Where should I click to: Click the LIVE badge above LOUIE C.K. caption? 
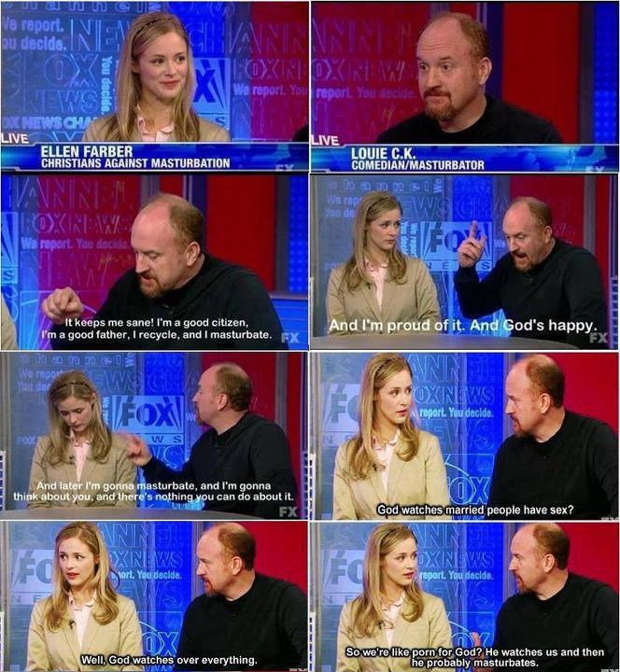[326, 140]
